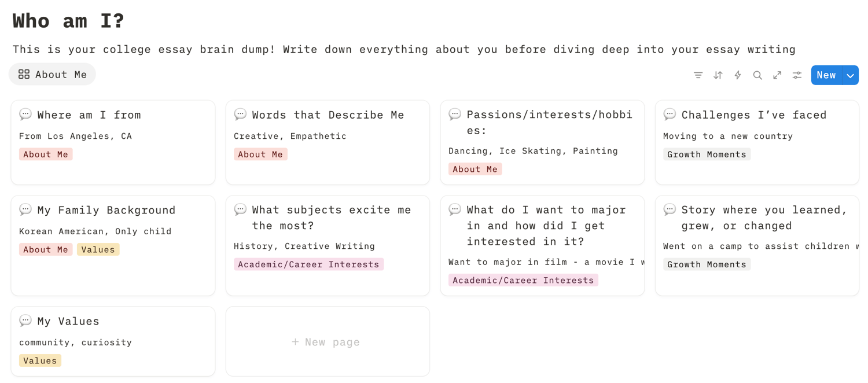Click Academic/Career Interests tag under History, Creative Writing

tap(308, 264)
